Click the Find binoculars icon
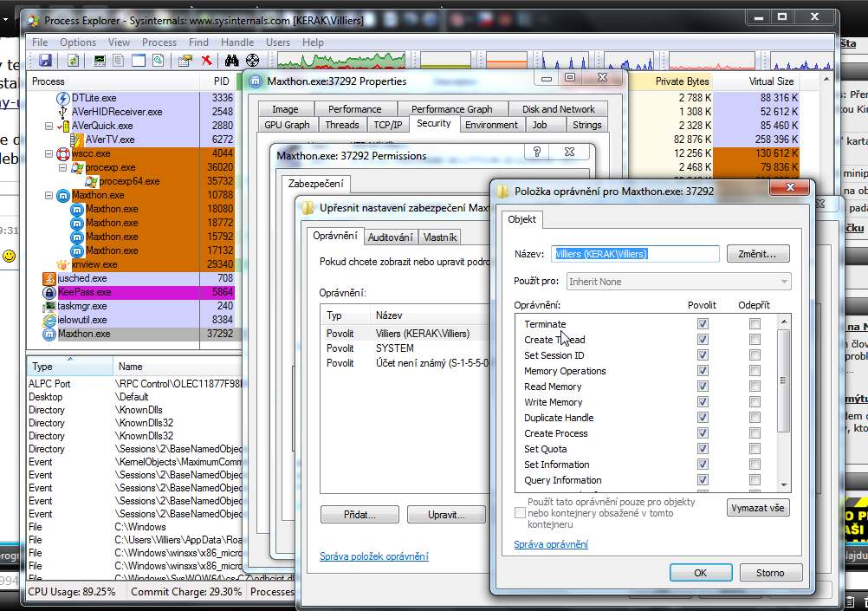 point(231,61)
